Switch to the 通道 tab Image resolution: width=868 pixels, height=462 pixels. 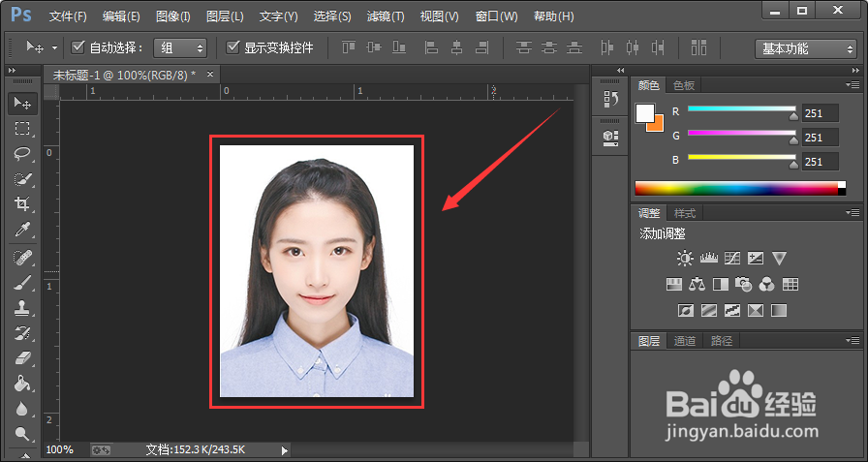[x=685, y=341]
